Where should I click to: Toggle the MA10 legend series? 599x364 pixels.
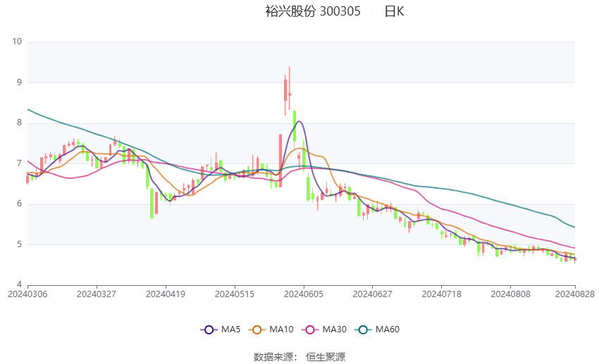pyautogui.click(x=271, y=330)
